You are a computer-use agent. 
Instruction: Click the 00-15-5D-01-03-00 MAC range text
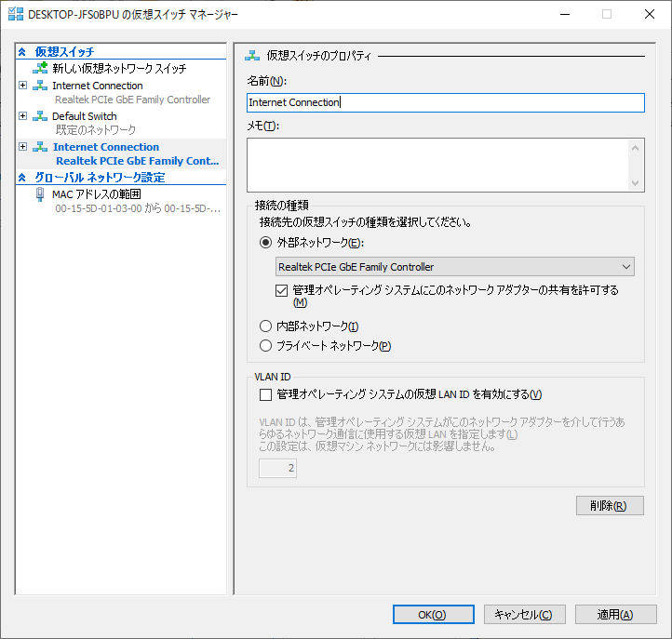[x=138, y=208]
